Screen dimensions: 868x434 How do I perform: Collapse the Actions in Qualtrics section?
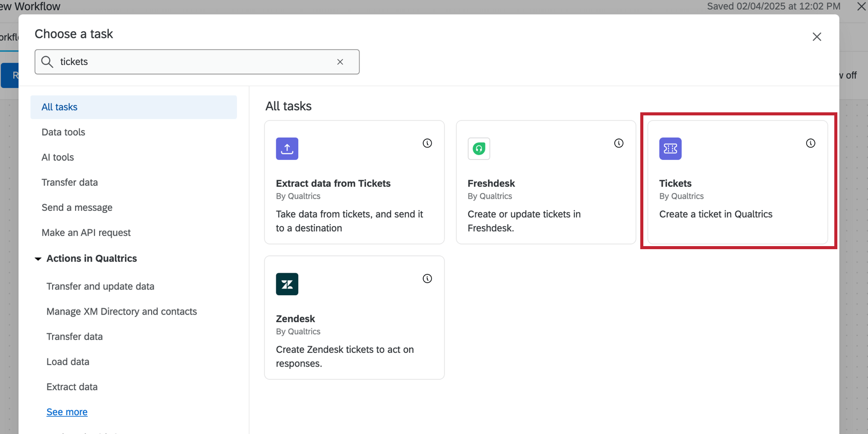coord(38,259)
